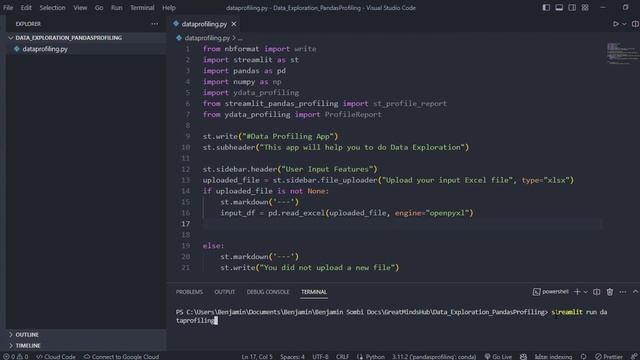Screen dimensions: 640x360
Task: Click the powershell terminal label
Action: pos(551,291)
